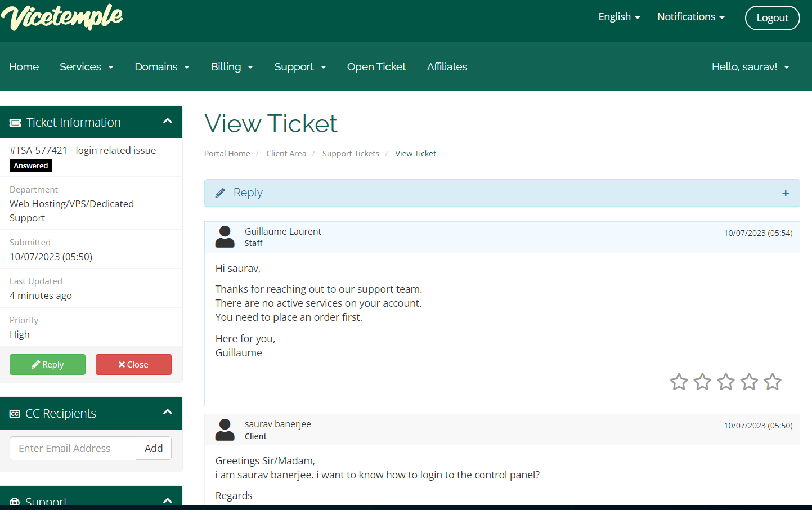Viewport: 812px width, 510px height.
Task: Collapse the Ticket Information panel
Action: pos(167,120)
